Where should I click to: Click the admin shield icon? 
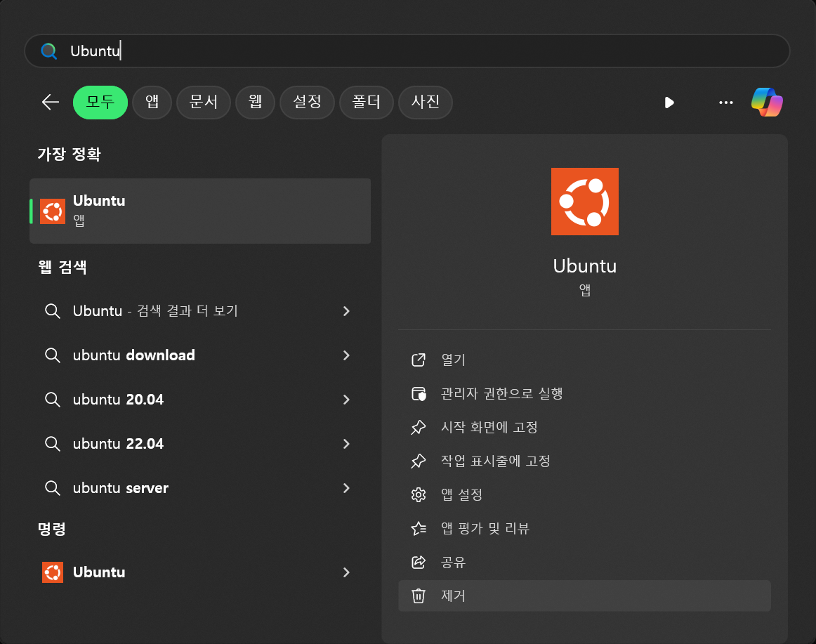[419, 393]
